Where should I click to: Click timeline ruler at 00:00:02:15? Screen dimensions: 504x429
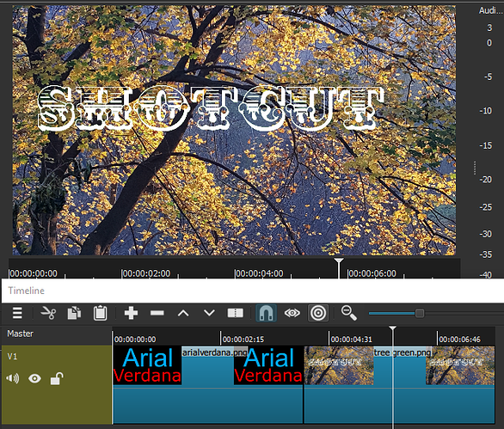(x=243, y=340)
